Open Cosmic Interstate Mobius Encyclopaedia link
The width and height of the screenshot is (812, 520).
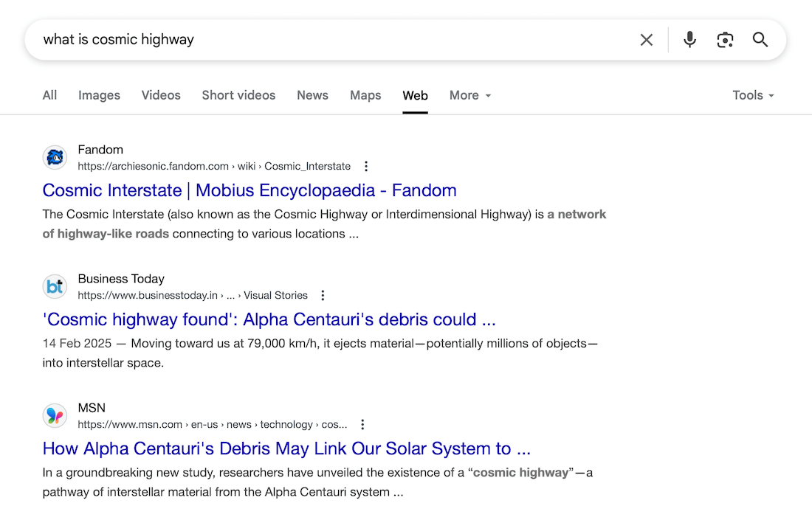click(x=250, y=190)
